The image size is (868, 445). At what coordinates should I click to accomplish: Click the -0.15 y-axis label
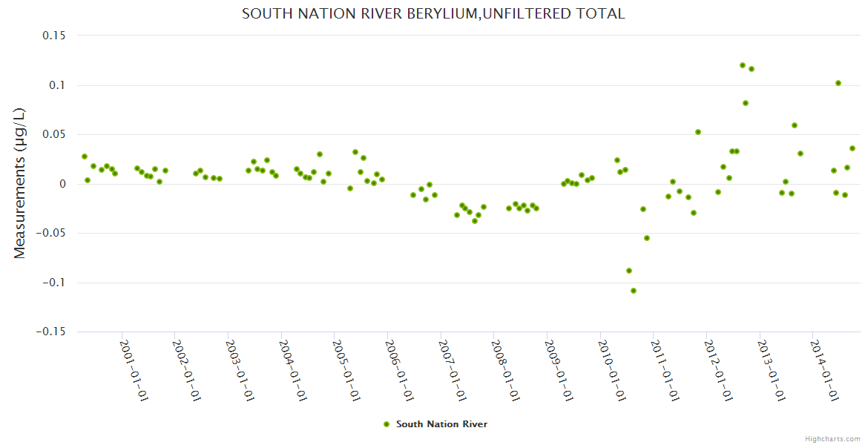tap(48, 332)
